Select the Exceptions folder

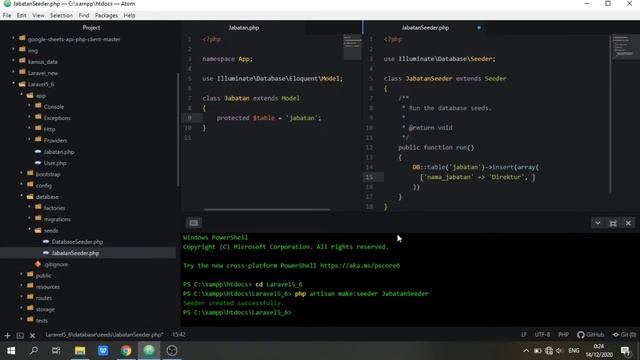(57, 118)
